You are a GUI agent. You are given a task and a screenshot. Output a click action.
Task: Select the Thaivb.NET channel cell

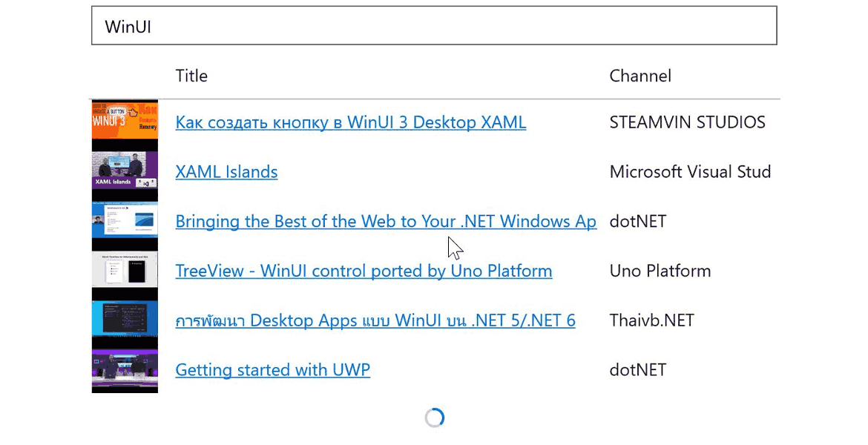click(651, 320)
